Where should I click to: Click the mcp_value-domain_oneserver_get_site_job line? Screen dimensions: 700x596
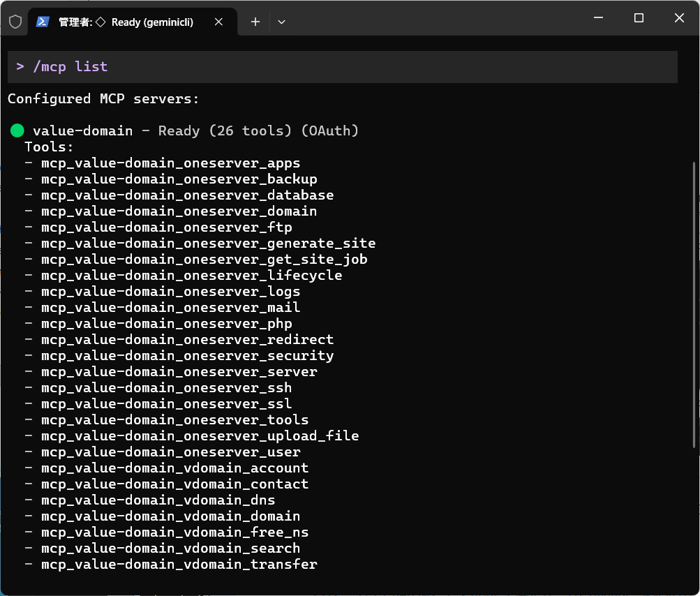204,260
